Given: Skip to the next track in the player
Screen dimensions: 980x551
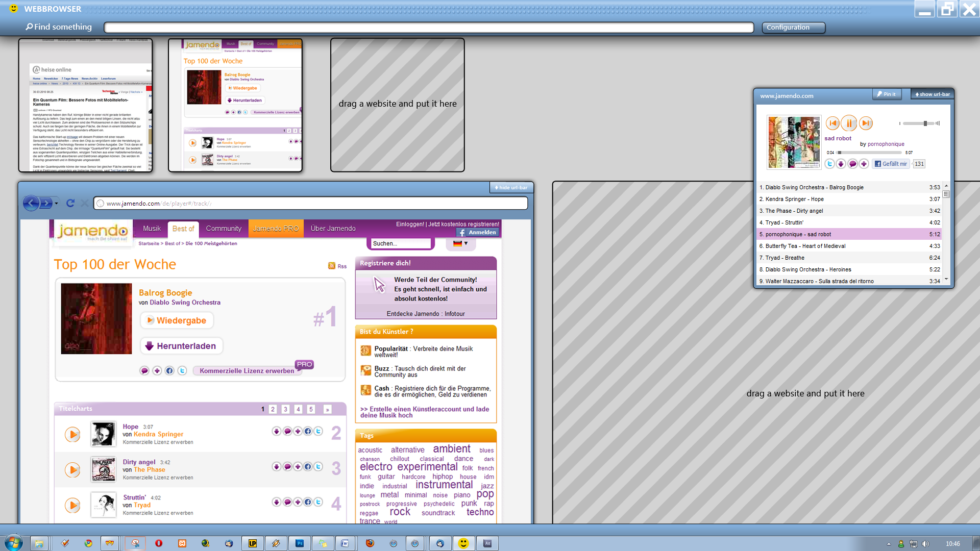Looking at the screenshot, I should point(866,123).
